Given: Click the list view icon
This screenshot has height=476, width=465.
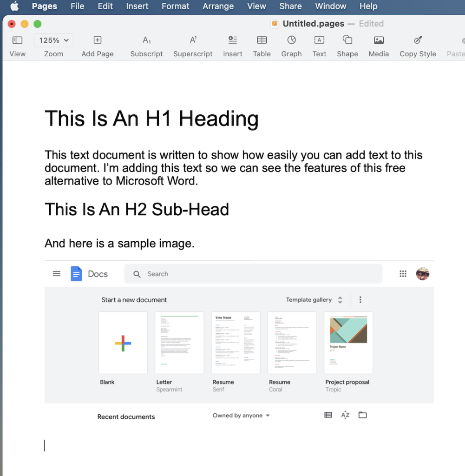Looking at the screenshot, I should 328,415.
